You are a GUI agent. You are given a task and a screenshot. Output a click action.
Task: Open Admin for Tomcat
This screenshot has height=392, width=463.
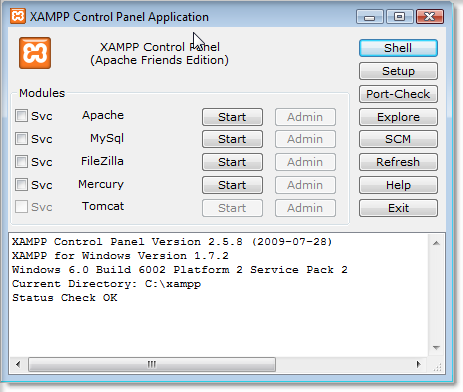[305, 208]
